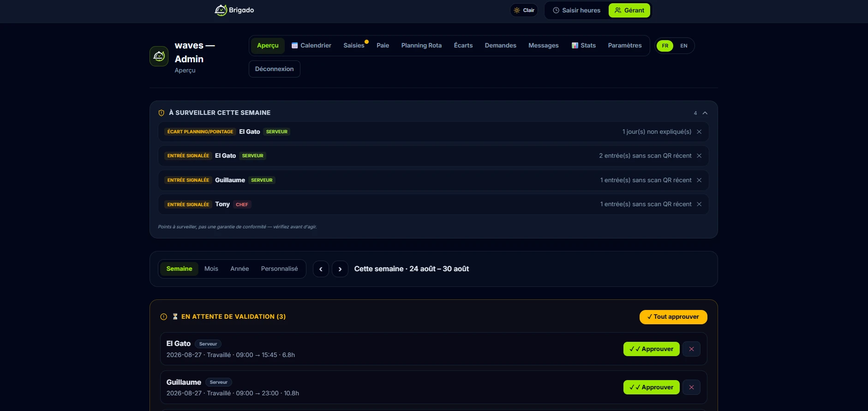Select the Année period filter

(239, 269)
